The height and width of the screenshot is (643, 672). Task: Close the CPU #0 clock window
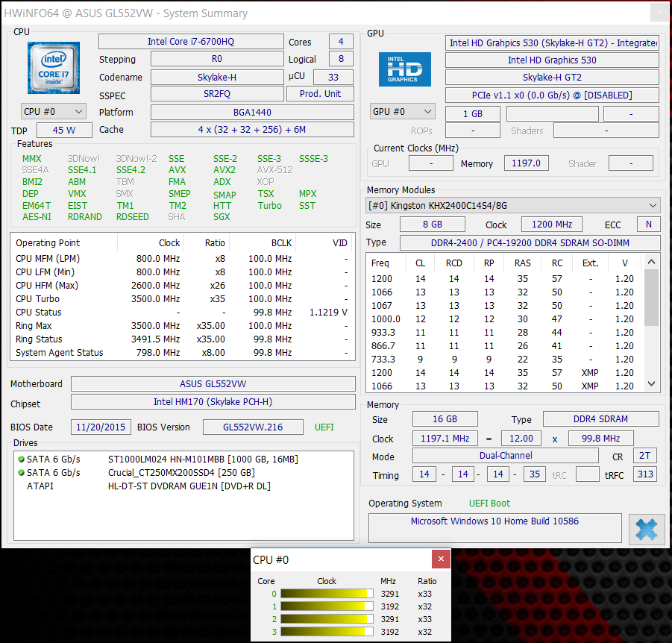tap(441, 559)
